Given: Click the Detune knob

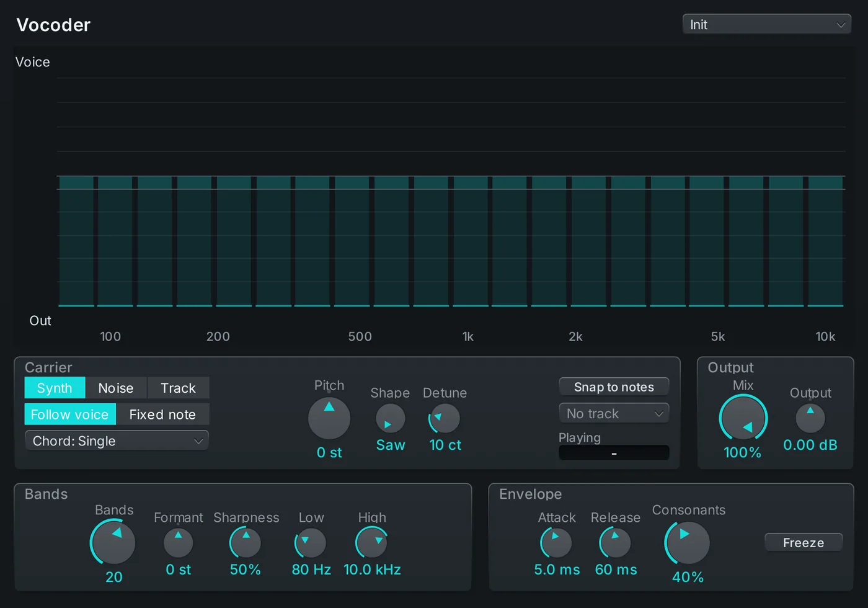Looking at the screenshot, I should point(445,419).
